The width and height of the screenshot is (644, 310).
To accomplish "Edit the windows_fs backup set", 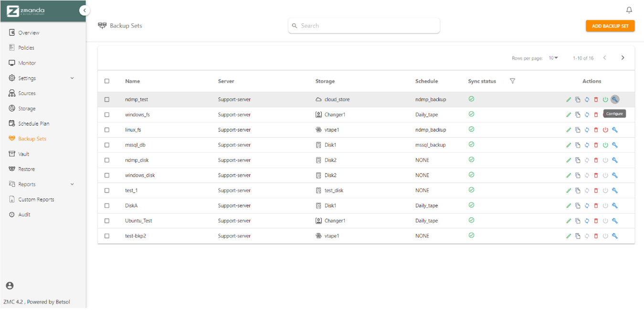I will (x=569, y=115).
